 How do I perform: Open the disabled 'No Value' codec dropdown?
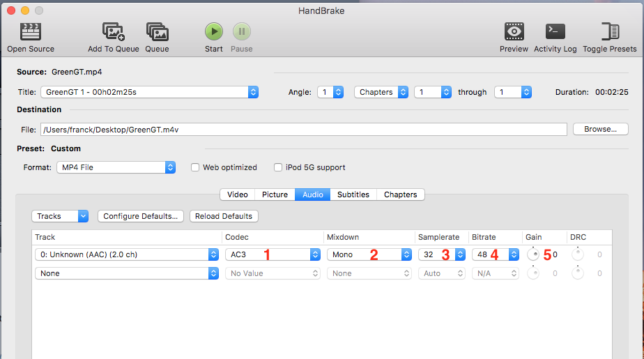click(x=273, y=273)
